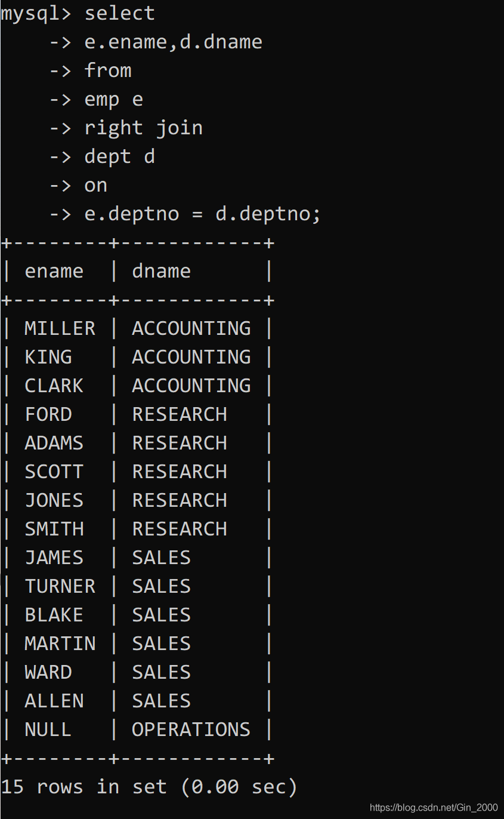Viewport: 504px width, 819px height.
Task: Click the 'dname' column header
Action: [161, 271]
